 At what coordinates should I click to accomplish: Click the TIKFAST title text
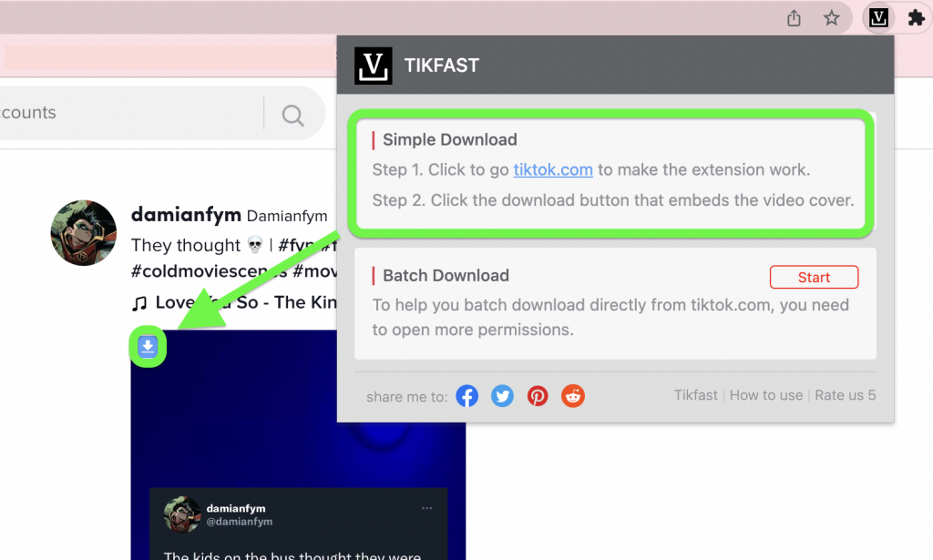coord(442,66)
